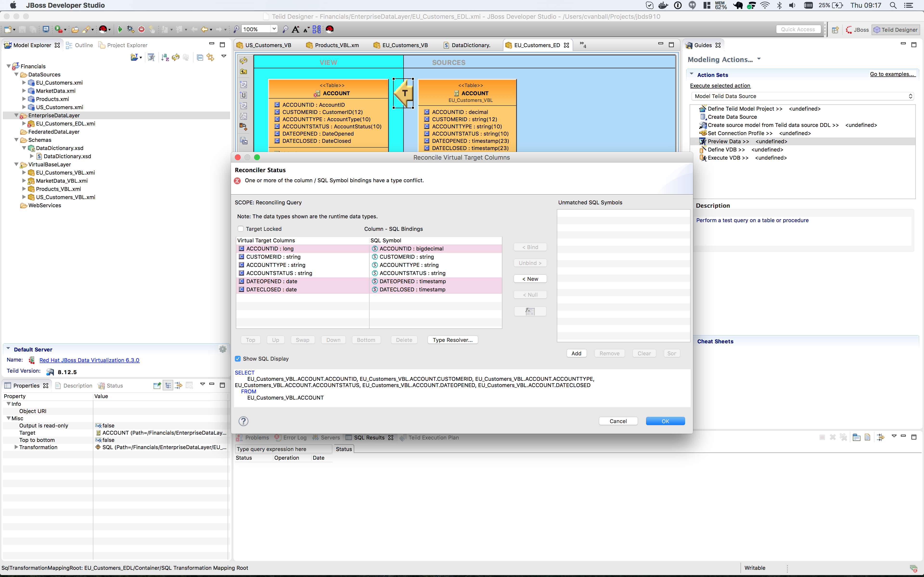Switch to the DataDictionary editor tab
The height and width of the screenshot is (577, 924).
click(x=470, y=45)
